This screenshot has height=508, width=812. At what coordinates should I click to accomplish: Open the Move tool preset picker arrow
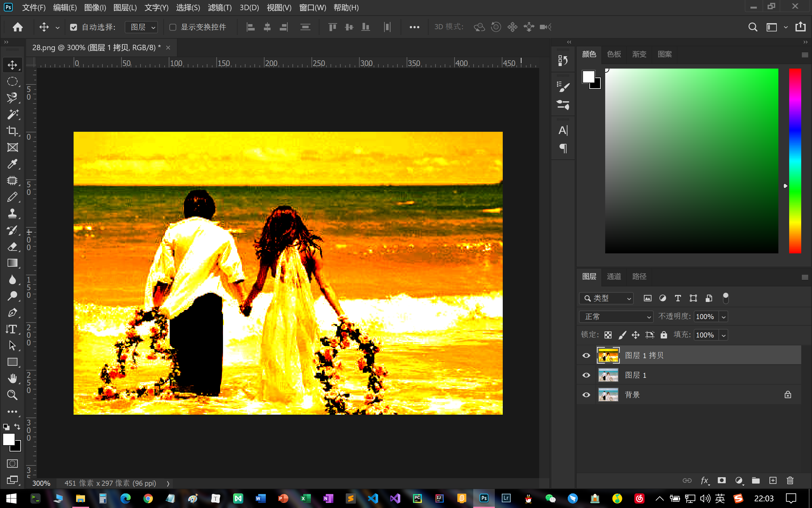(57, 28)
